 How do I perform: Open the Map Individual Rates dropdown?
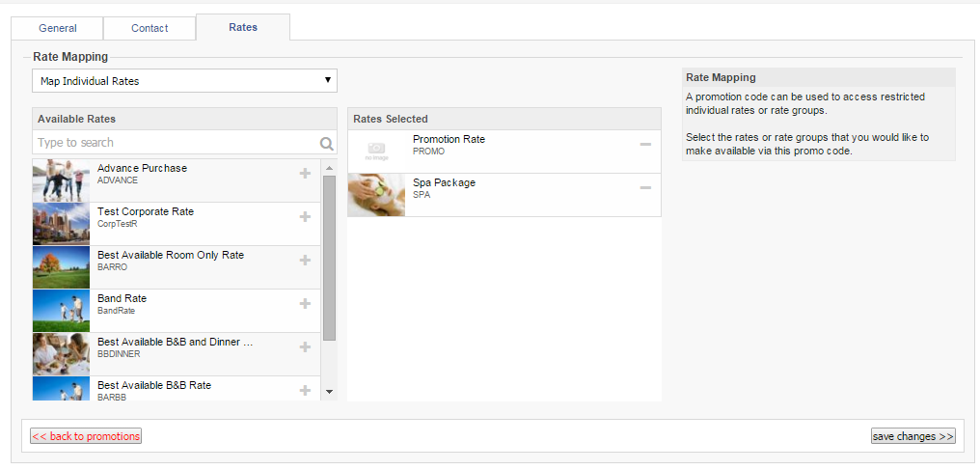click(x=184, y=81)
